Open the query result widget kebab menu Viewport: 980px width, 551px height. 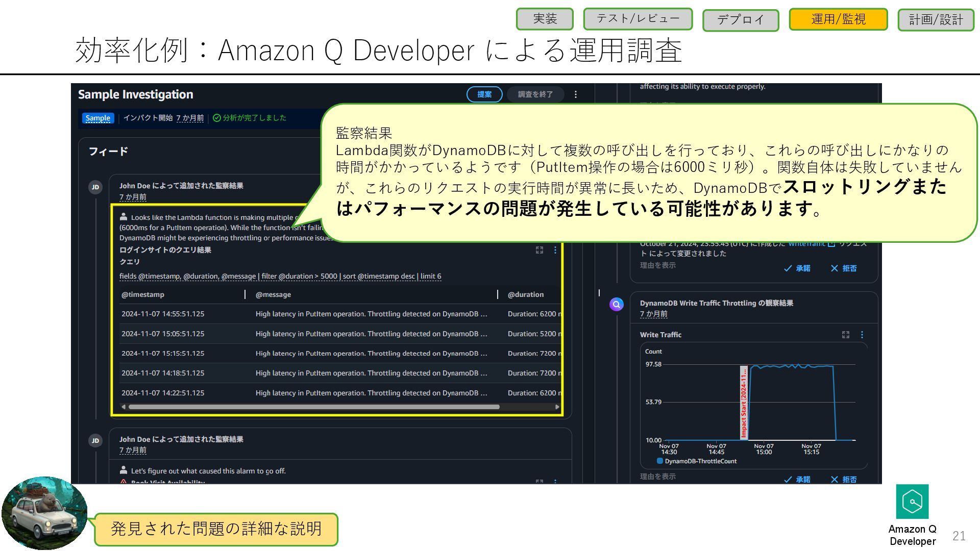click(555, 250)
